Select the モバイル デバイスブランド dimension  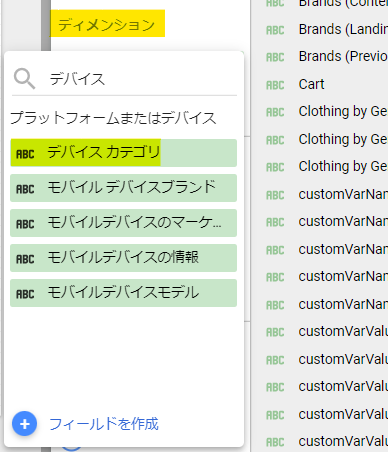click(x=123, y=188)
